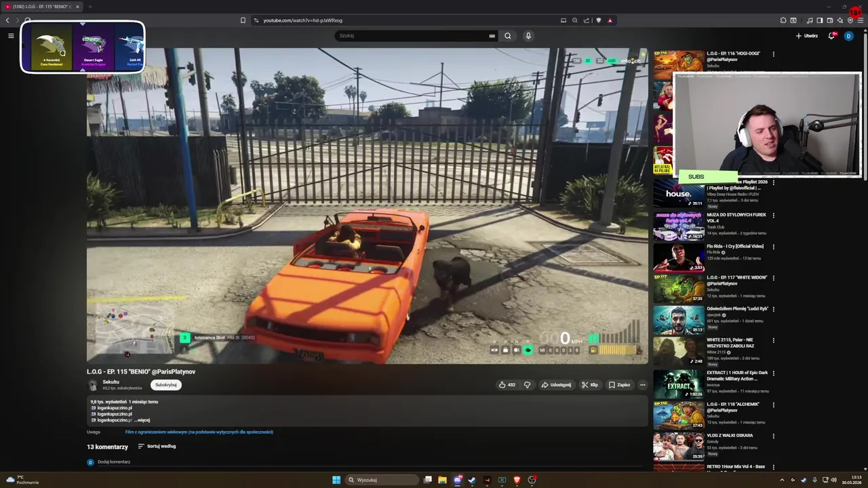Click the 'Utwórz' create button
The width and height of the screenshot is (868, 488).
tap(807, 36)
